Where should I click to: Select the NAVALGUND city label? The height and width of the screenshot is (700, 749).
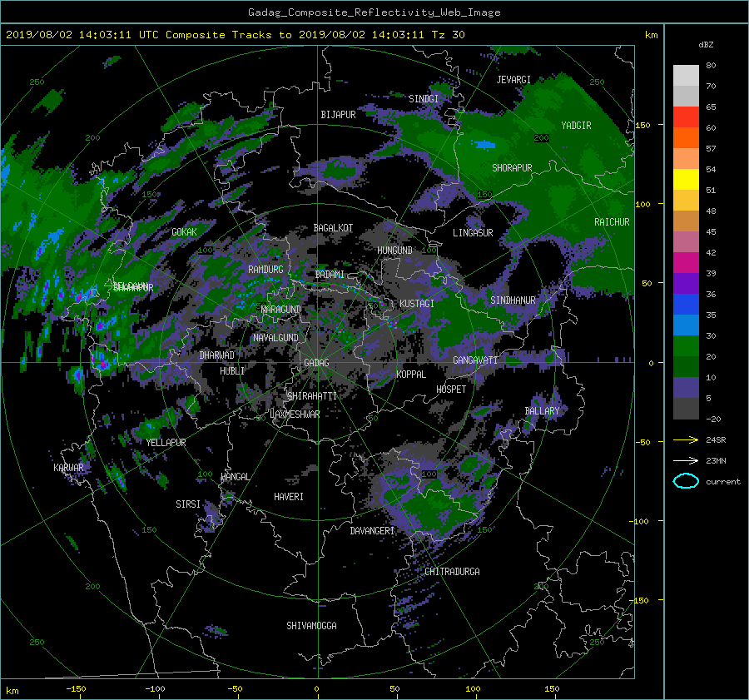coord(275,338)
